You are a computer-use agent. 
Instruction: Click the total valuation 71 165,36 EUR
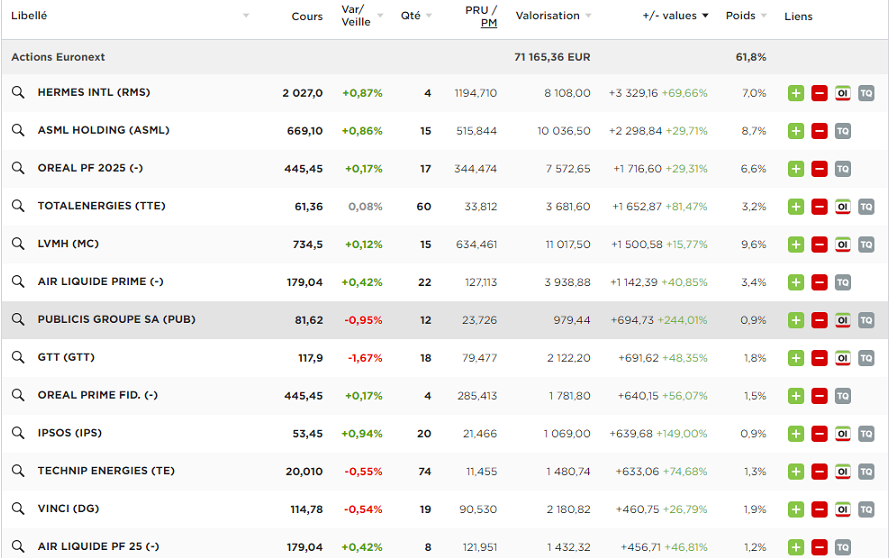pyautogui.click(x=552, y=57)
